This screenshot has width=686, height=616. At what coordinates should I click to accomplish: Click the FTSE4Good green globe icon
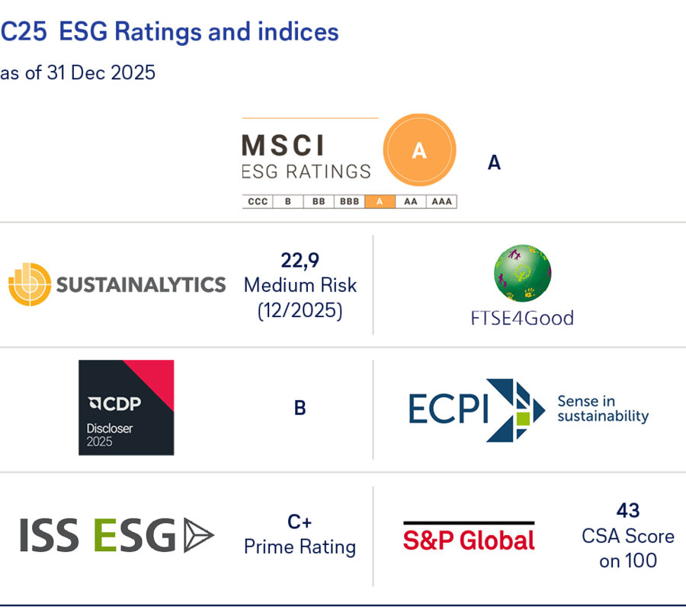click(x=522, y=274)
